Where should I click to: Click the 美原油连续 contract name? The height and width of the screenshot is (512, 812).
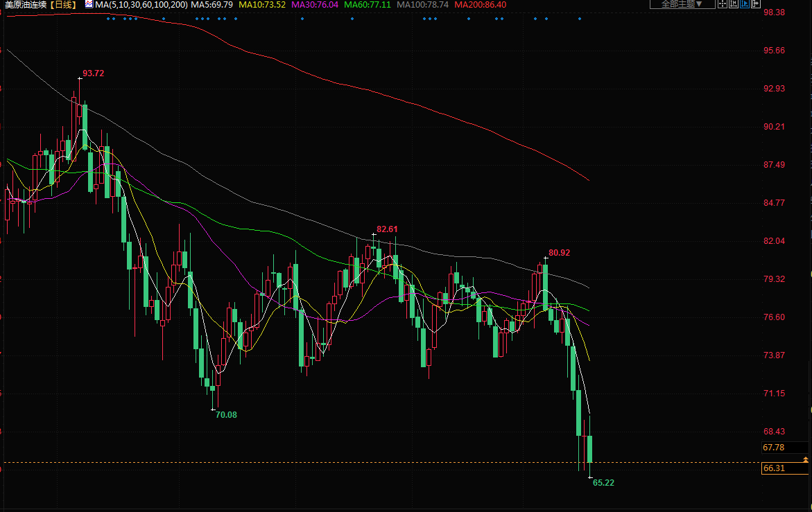pos(26,4)
